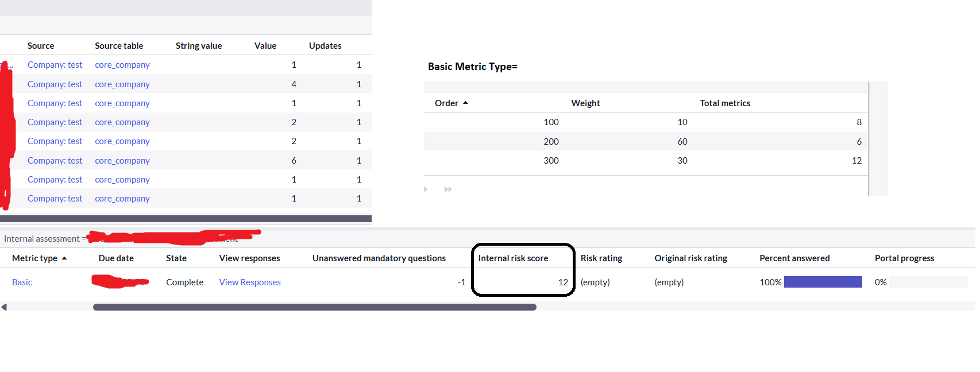Click the Basic Metric Type= heading
980x372 pixels.
(x=472, y=67)
